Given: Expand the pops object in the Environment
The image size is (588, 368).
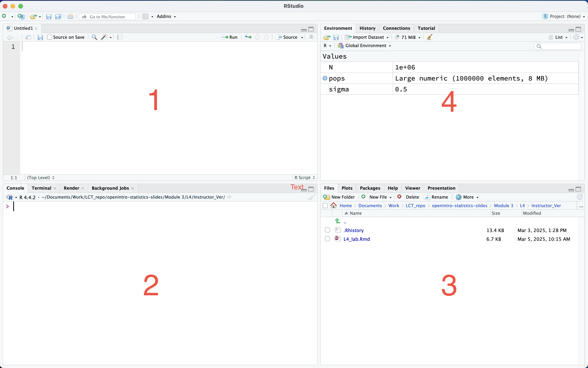Looking at the screenshot, I should click(325, 78).
